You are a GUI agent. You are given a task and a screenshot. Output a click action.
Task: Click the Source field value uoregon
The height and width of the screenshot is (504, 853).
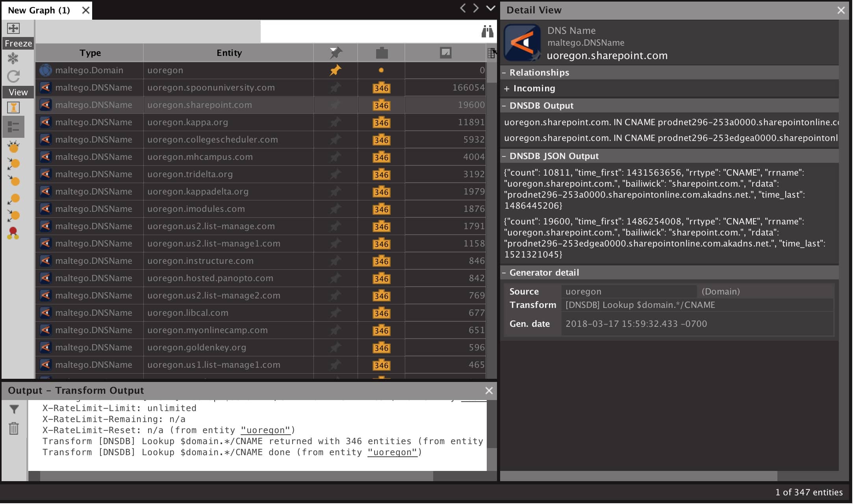click(629, 291)
